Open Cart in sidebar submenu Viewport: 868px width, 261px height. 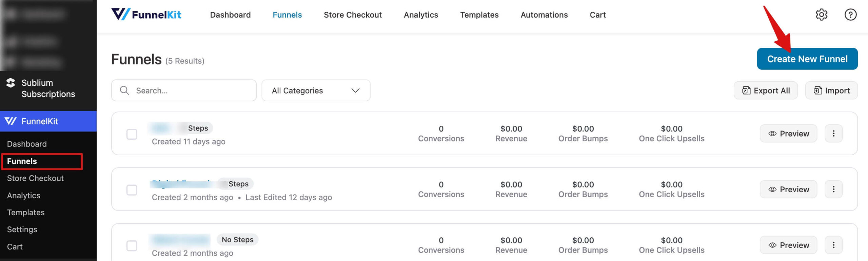15,246
